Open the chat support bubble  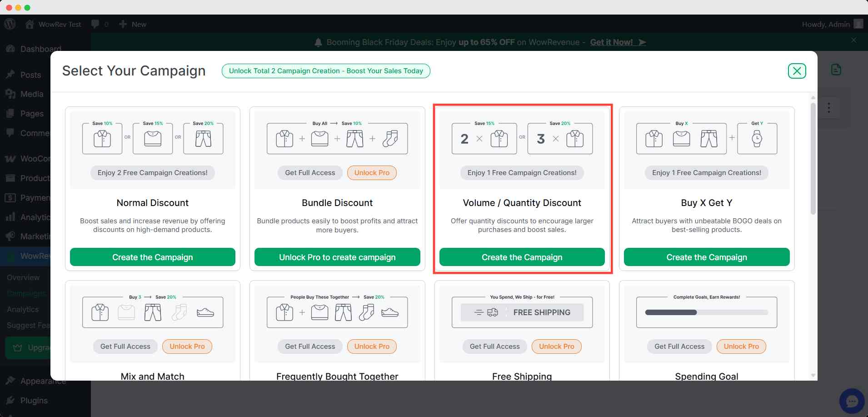[851, 401]
